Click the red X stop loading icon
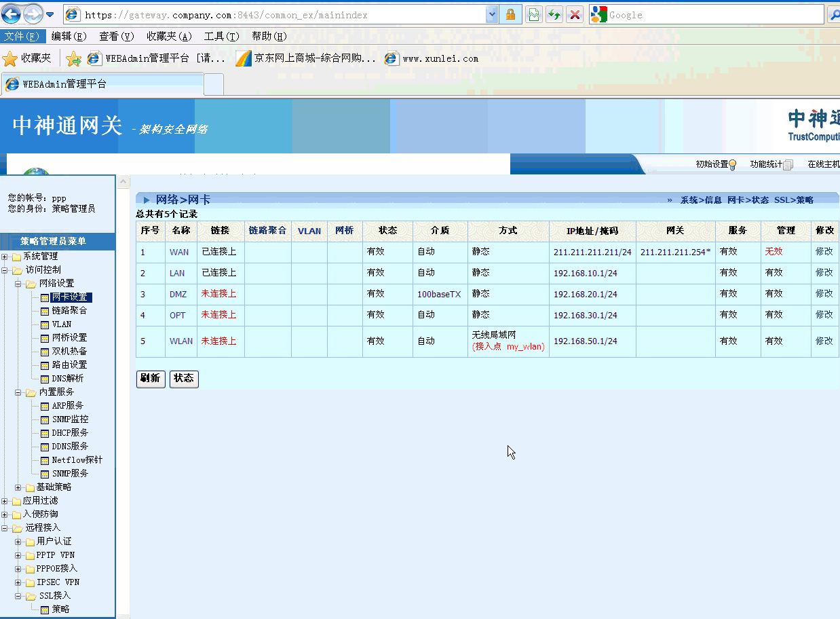The height and width of the screenshot is (619, 840). point(575,14)
